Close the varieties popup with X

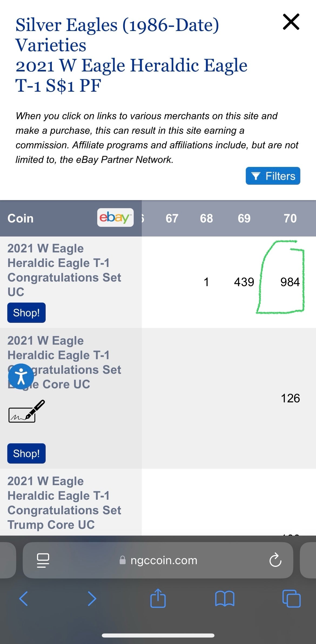[x=291, y=22]
